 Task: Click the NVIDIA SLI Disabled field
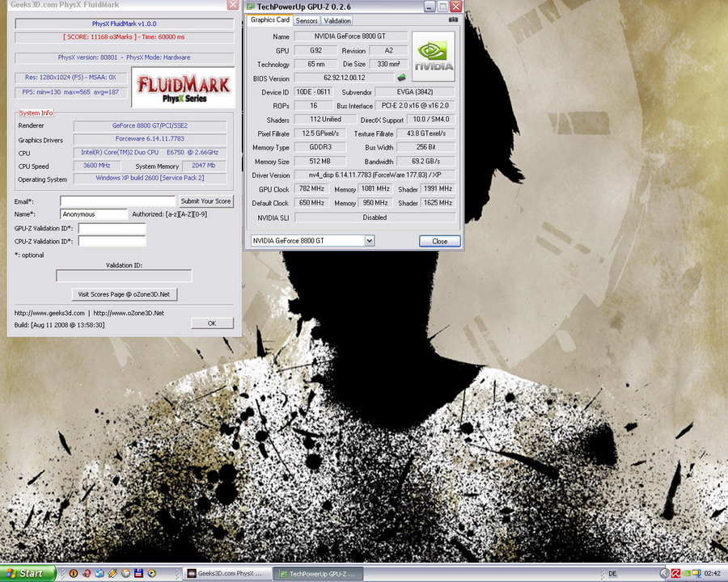[x=375, y=217]
